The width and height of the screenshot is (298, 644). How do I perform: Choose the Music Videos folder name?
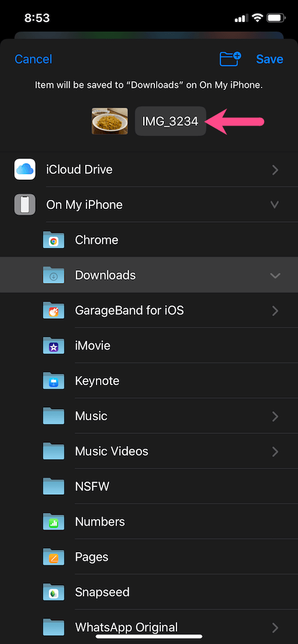coord(111,452)
